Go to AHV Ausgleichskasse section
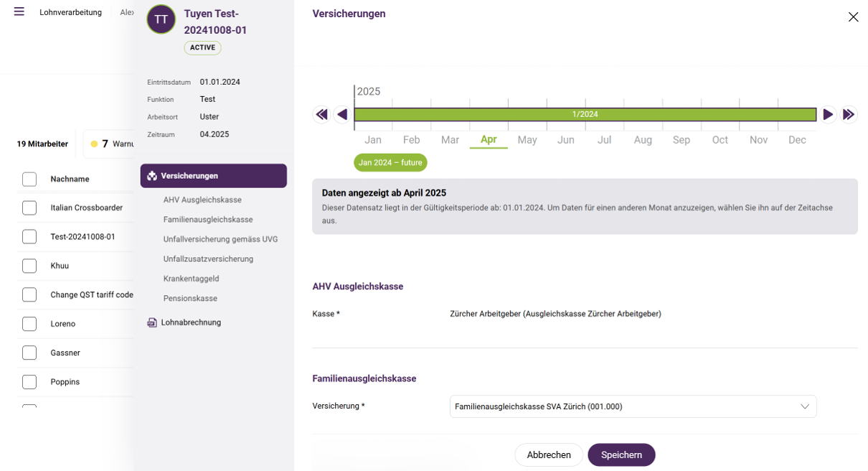The image size is (868, 471). point(202,200)
